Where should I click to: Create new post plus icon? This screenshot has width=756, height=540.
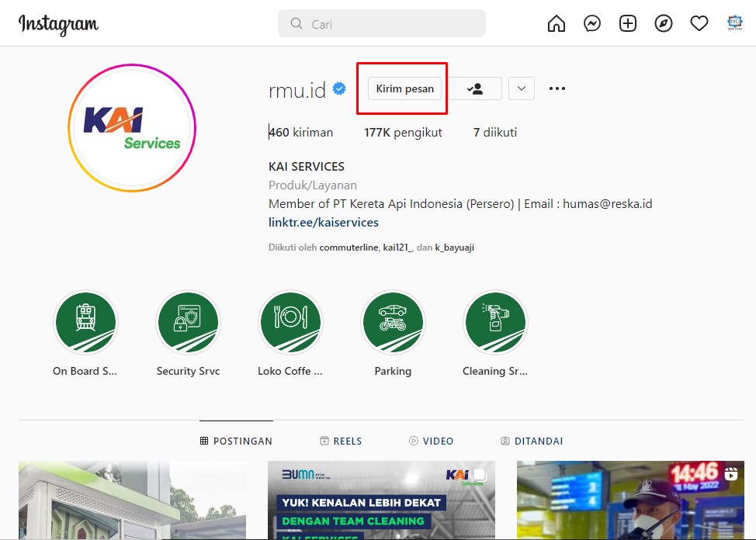click(628, 23)
